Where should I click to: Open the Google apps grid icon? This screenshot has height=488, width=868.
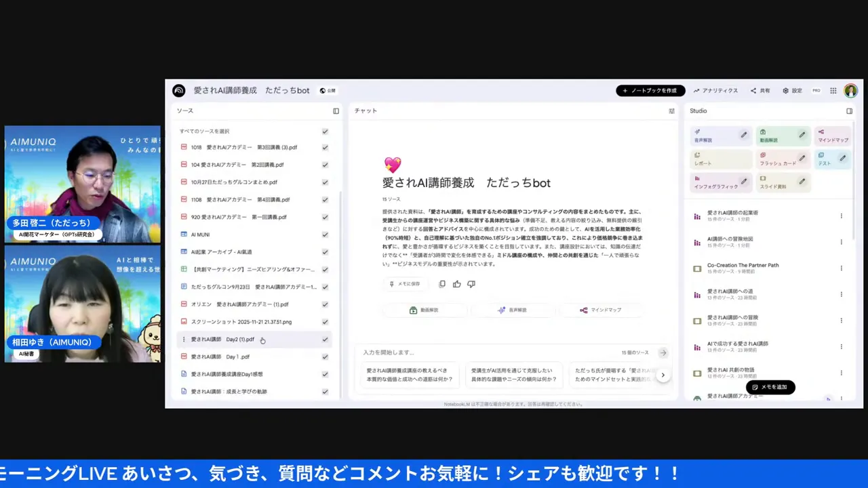click(833, 90)
